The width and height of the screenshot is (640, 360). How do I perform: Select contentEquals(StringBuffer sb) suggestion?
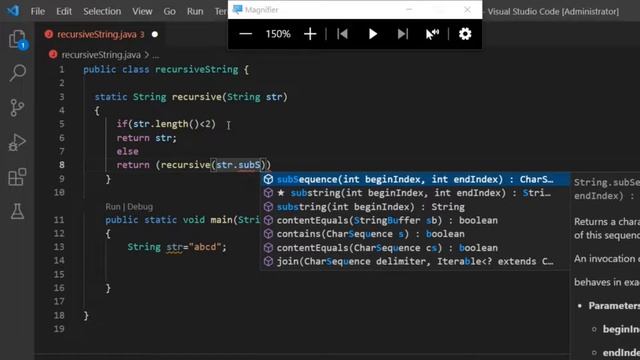click(414, 220)
